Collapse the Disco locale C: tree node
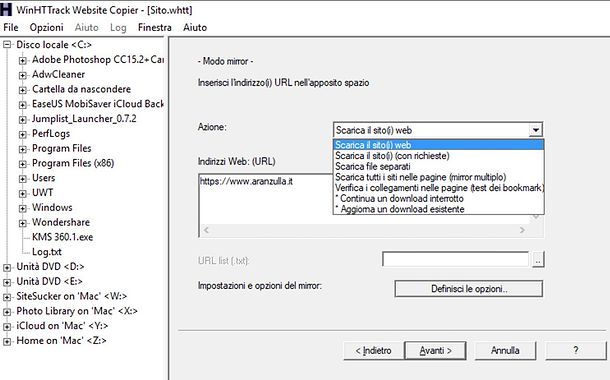This screenshot has height=380, width=610. click(x=7, y=45)
